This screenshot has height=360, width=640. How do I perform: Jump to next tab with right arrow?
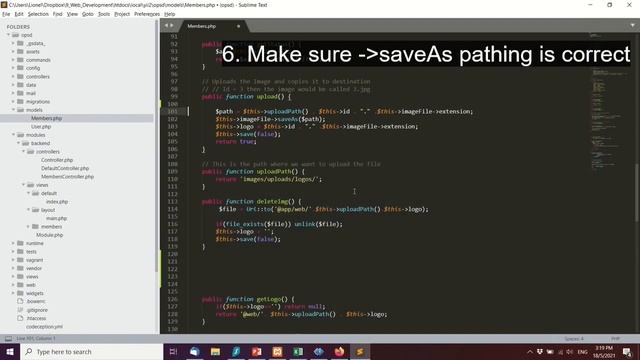pyautogui.click(x=171, y=25)
